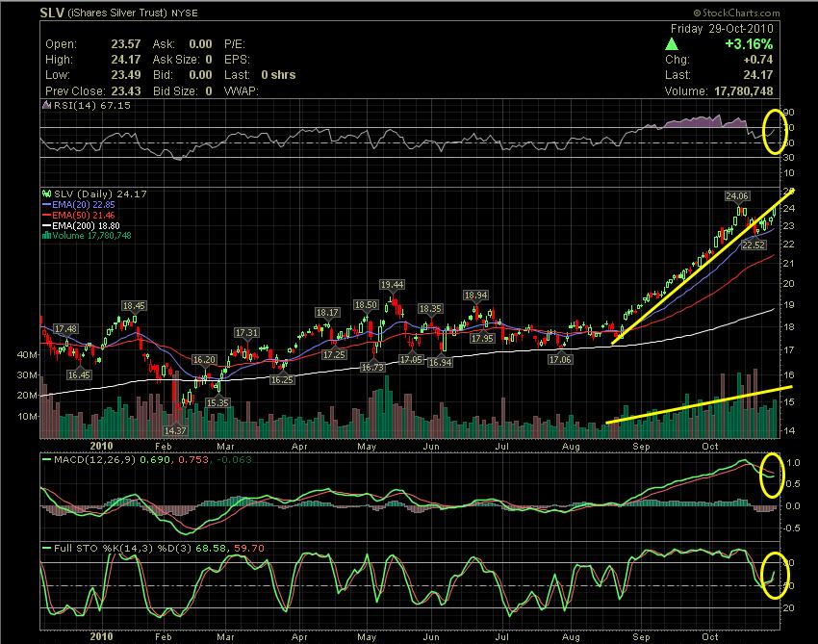Click the green Volume legend in price panel
Screen dimensions: 818x644
(91, 236)
